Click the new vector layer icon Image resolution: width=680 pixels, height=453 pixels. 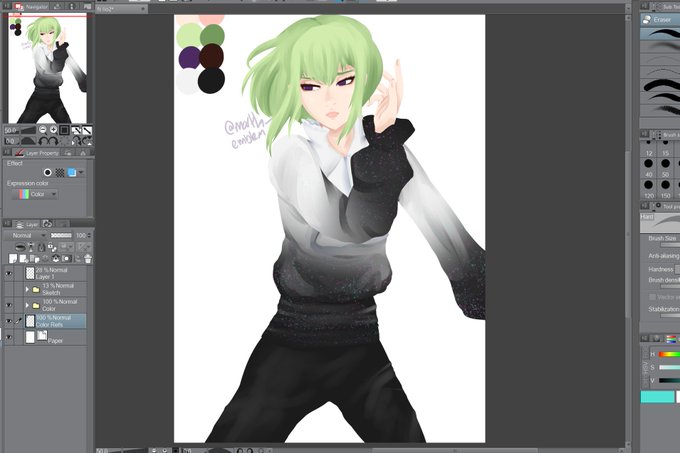(x=23, y=259)
